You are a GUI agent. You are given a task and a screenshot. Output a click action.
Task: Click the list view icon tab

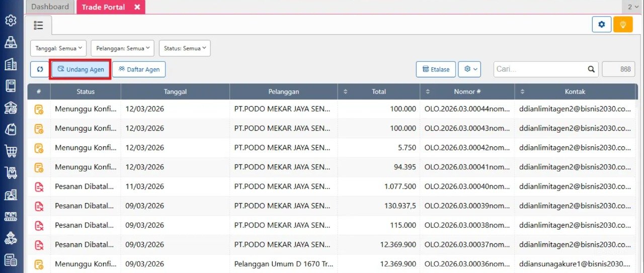(38, 25)
